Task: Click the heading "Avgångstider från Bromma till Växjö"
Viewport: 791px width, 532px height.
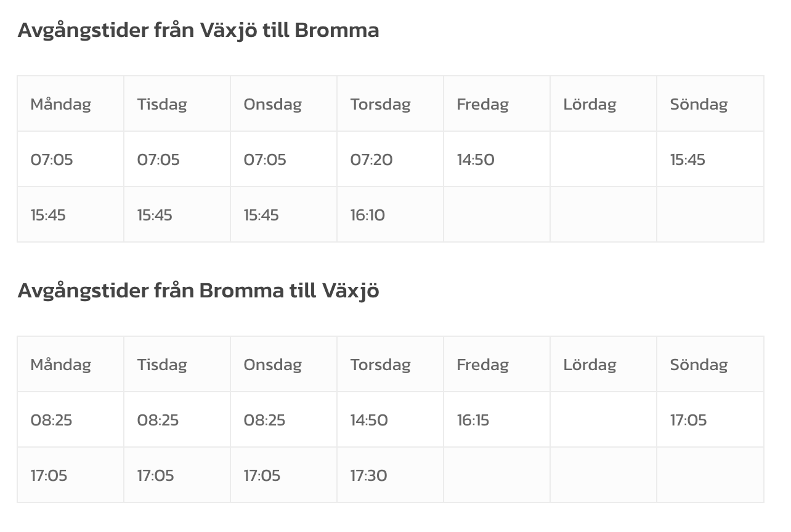Action: pos(198,291)
